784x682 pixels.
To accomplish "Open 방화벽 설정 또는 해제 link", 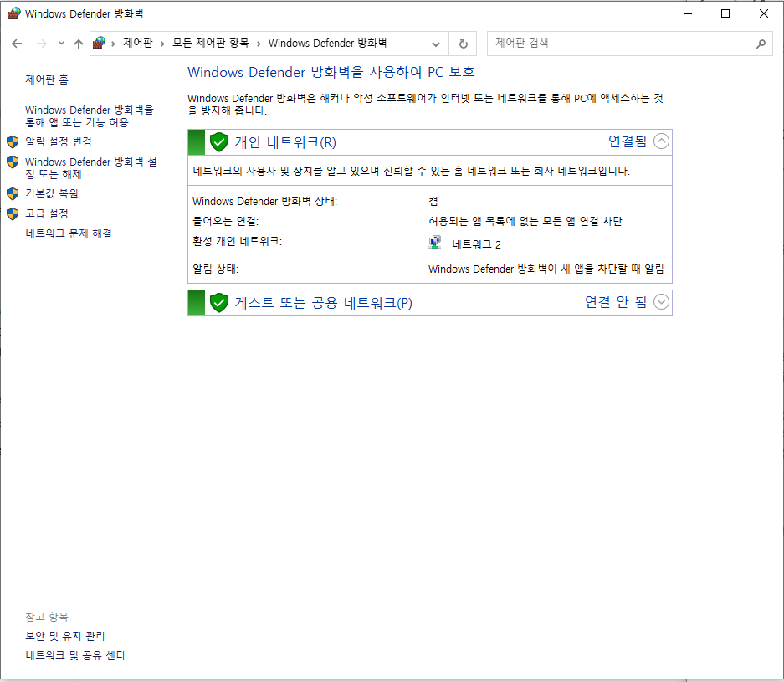I will (91, 168).
